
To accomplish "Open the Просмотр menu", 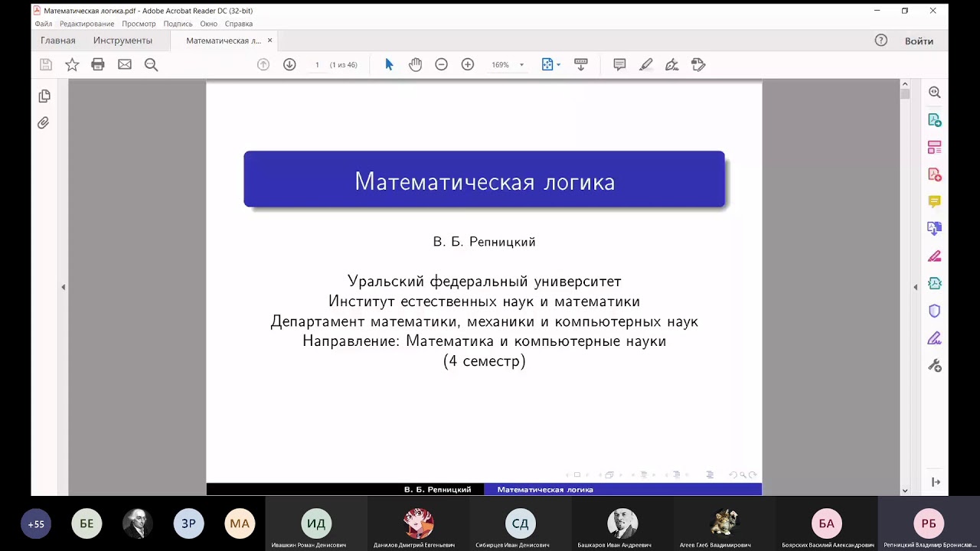I will 139,24.
